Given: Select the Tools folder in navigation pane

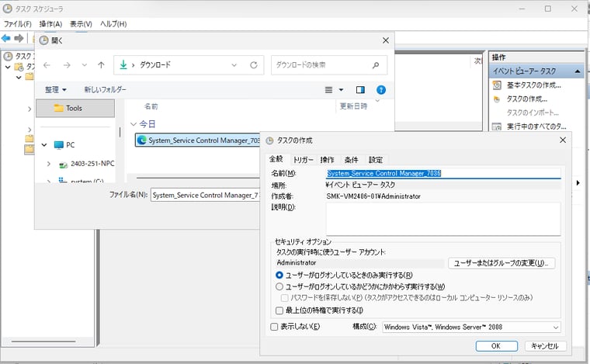Looking at the screenshot, I should (75, 109).
